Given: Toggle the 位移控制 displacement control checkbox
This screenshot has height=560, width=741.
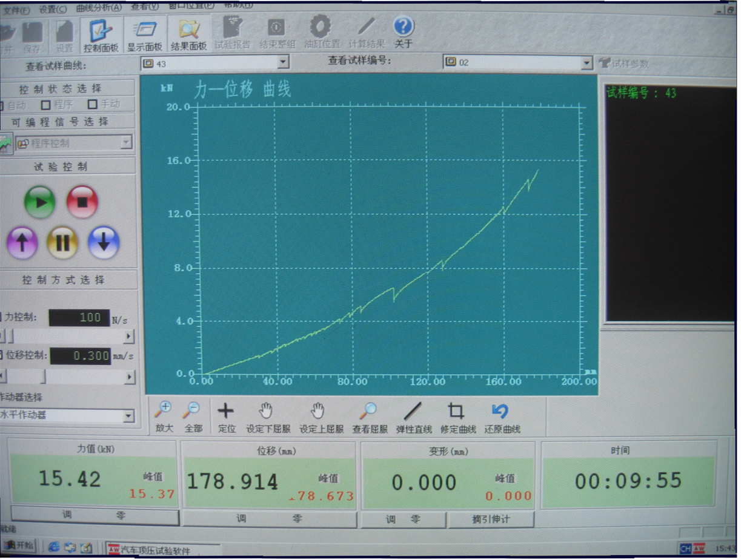Looking at the screenshot, I should (2, 355).
